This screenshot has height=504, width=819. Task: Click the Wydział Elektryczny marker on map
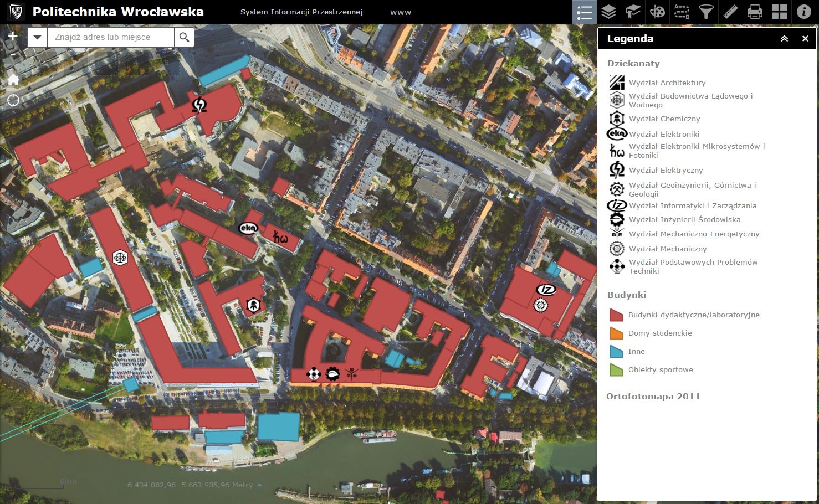(199, 104)
